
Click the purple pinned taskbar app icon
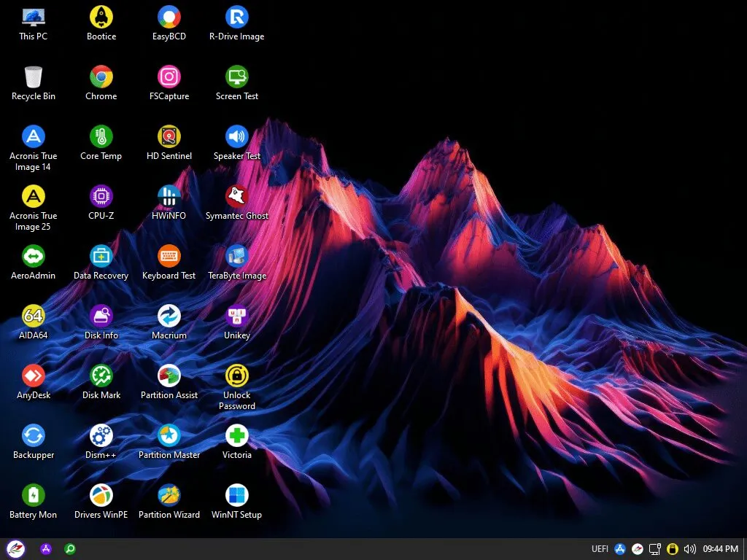pos(46,549)
